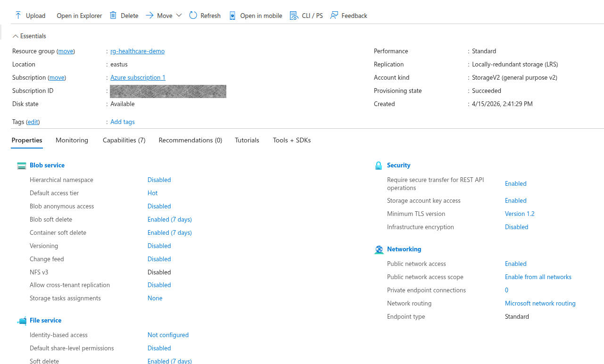Image resolution: width=604 pixels, height=364 pixels.
Task: Click the Add tags link
Action: [123, 122]
